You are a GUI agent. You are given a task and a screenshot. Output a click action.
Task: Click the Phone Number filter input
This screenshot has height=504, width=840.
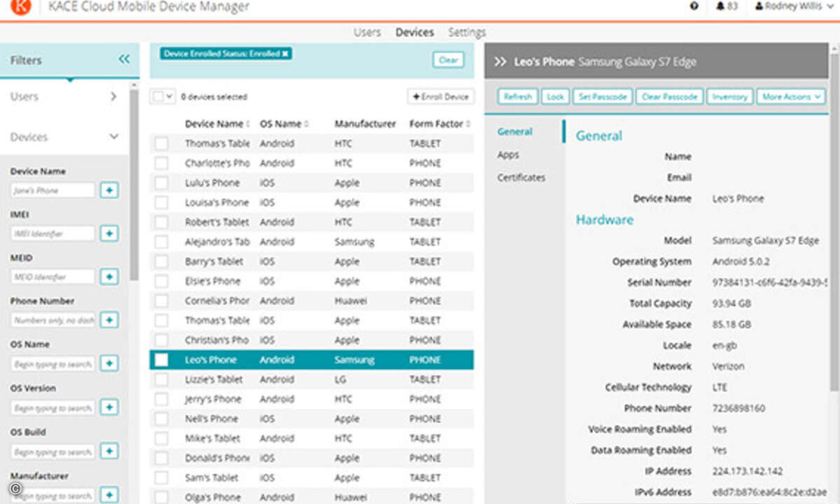(x=53, y=321)
